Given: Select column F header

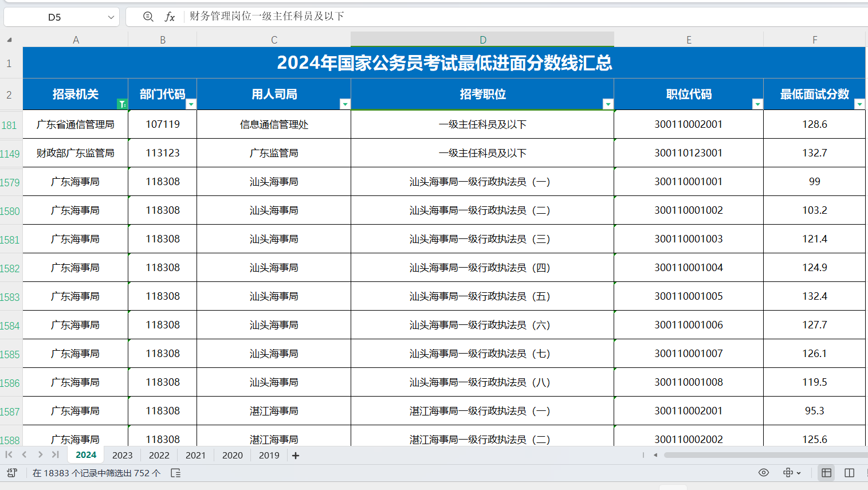Looking at the screenshot, I should (x=815, y=40).
